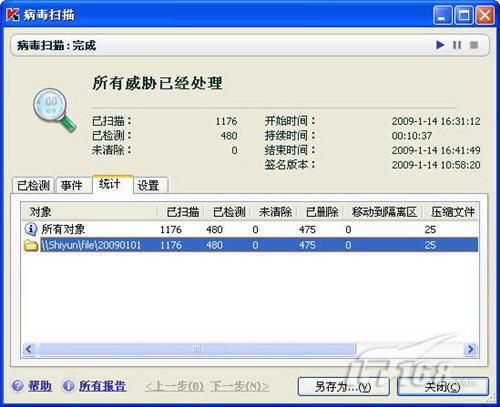Click the info icon beside 所有对象

coord(31,229)
